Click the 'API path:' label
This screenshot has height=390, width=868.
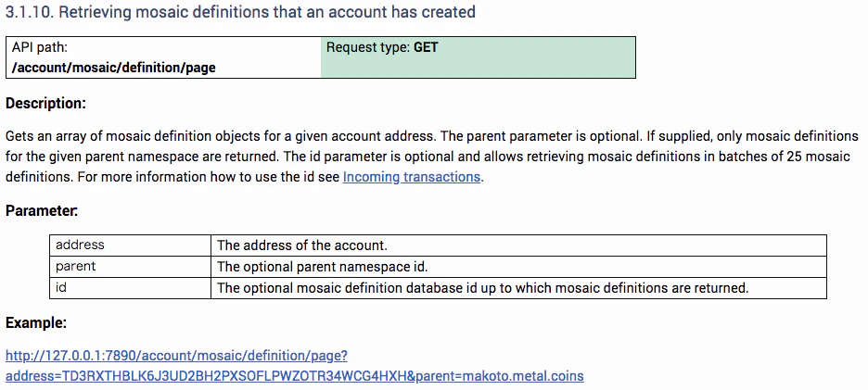[x=40, y=48]
